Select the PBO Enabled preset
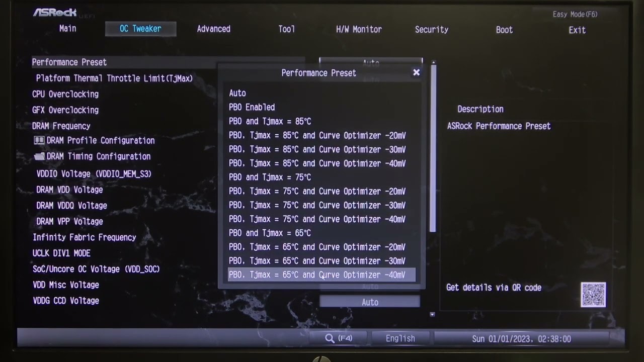 pyautogui.click(x=252, y=107)
